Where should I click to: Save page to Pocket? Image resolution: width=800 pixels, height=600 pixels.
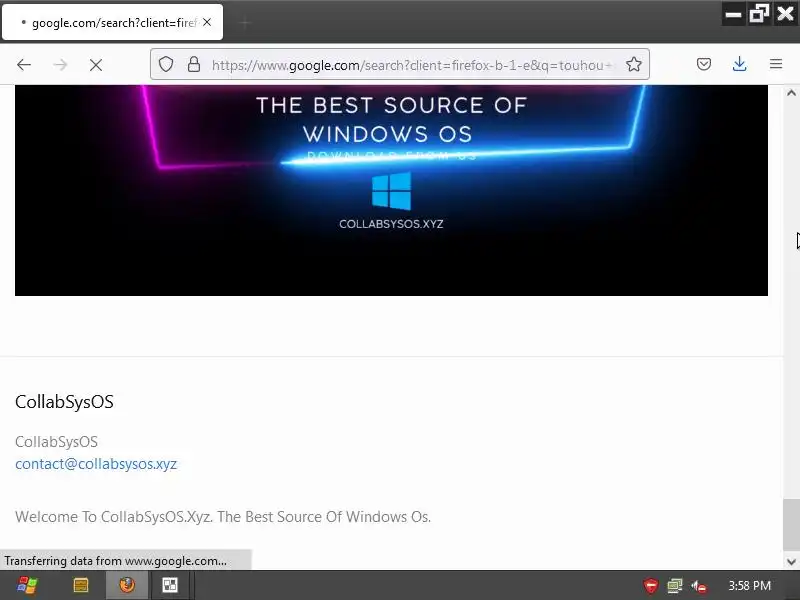704,64
